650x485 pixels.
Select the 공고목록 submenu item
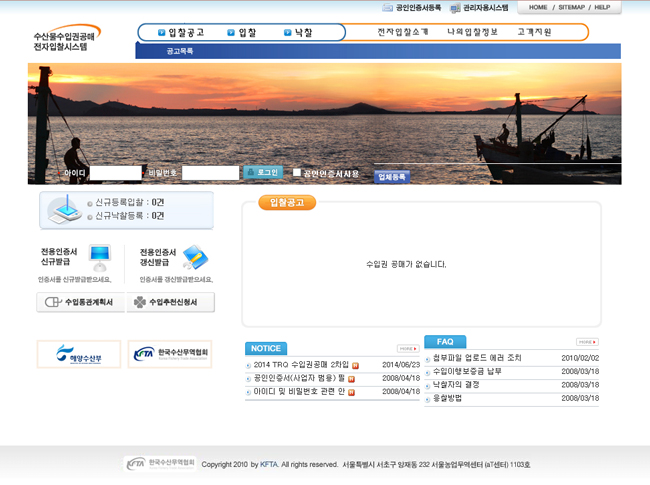pyautogui.click(x=180, y=51)
